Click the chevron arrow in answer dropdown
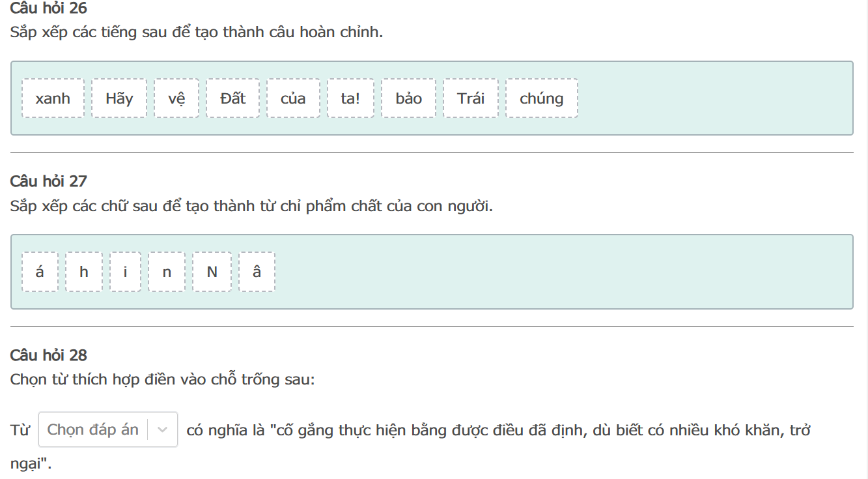Image resolution: width=868 pixels, height=479 pixels. 163,429
